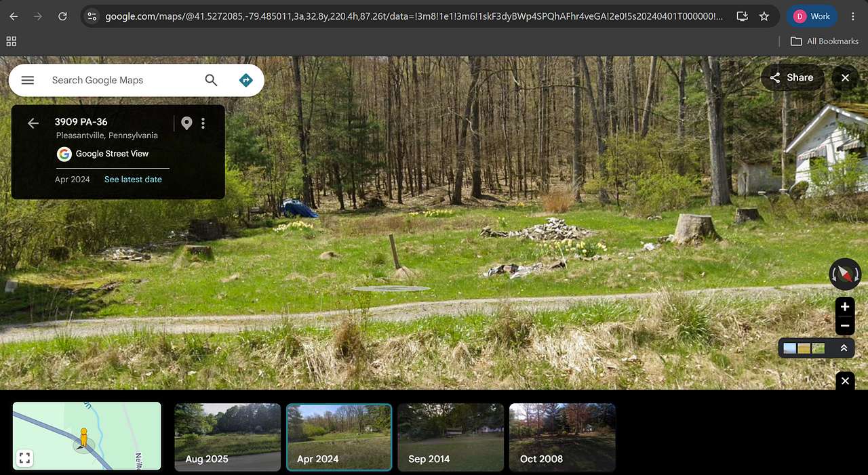
Task: Click the compass to reorient view
Action: pos(845,274)
